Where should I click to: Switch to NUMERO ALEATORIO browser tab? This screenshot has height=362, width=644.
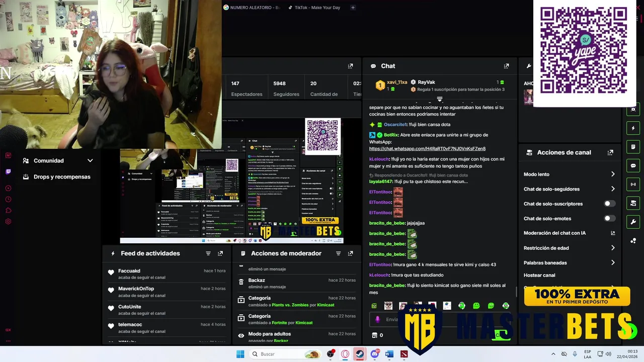click(x=252, y=8)
